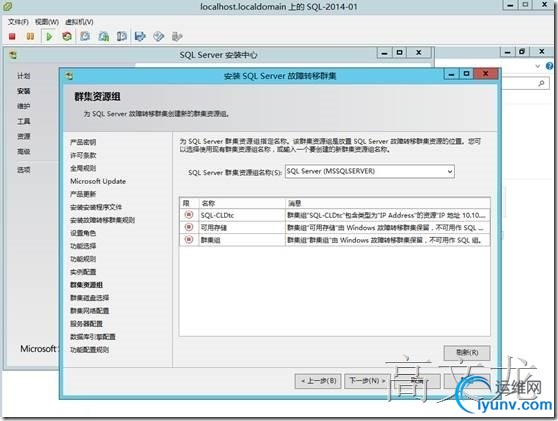
Task: Select the 可用存储 name cell
Action: [x=241, y=227]
